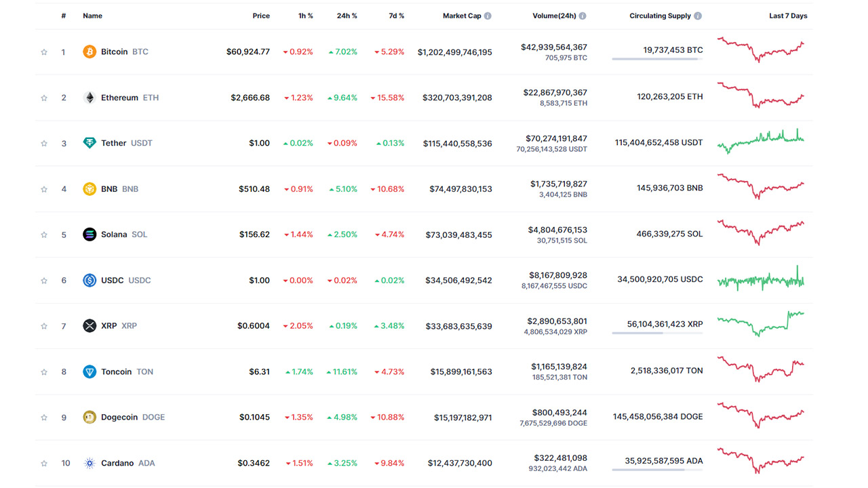Screen dimensions: 868x488
Task: Click BNB volume sub-value 3,404,125 BNB
Action: (x=563, y=195)
